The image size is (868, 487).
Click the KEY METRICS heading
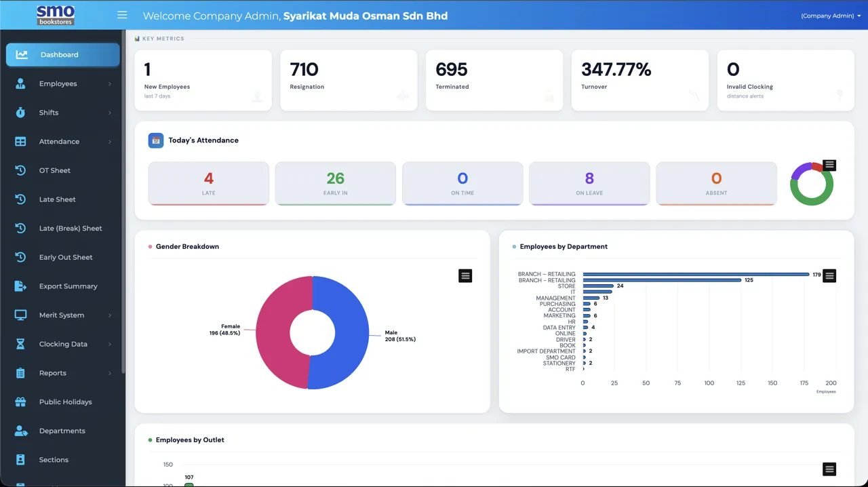point(163,39)
